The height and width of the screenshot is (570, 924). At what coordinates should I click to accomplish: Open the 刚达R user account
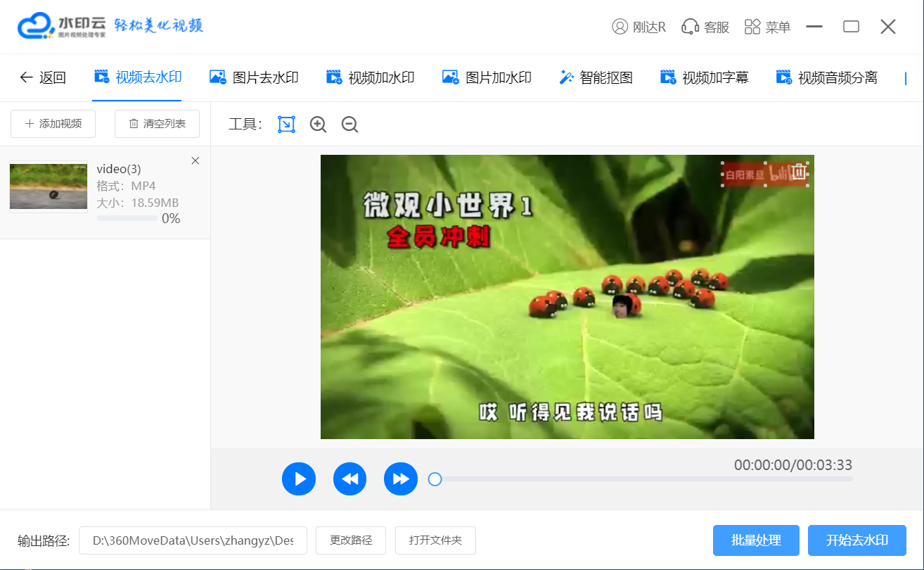click(x=639, y=27)
